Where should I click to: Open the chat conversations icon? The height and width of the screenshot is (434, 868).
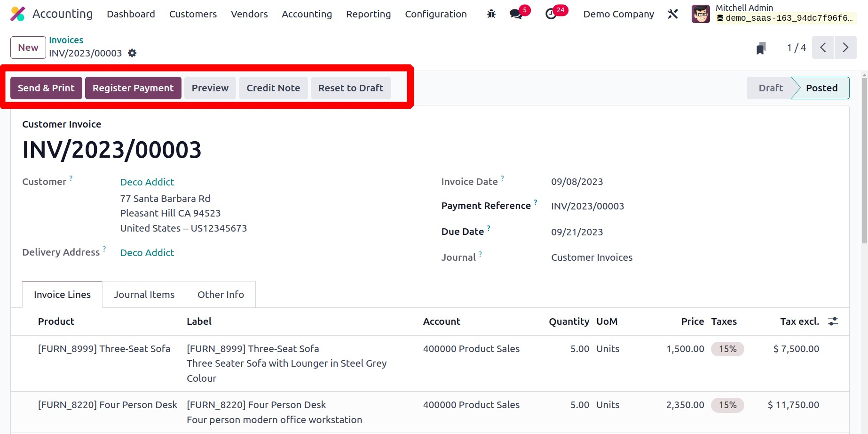click(x=516, y=14)
